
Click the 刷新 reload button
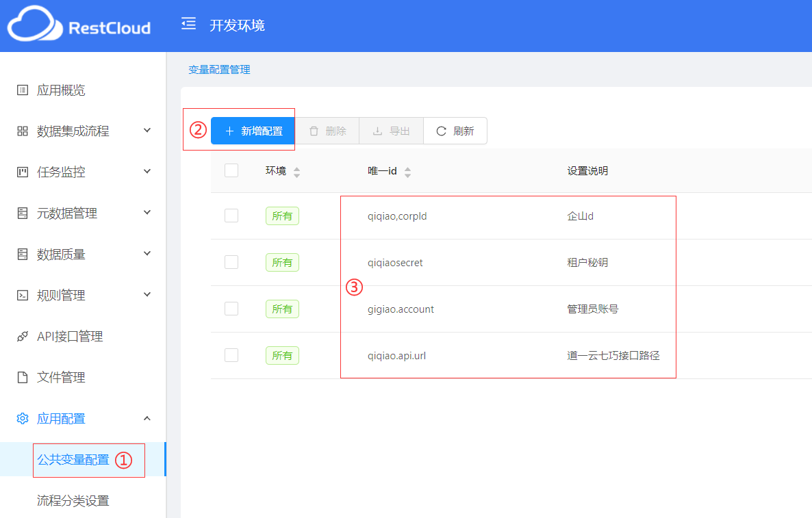point(455,131)
